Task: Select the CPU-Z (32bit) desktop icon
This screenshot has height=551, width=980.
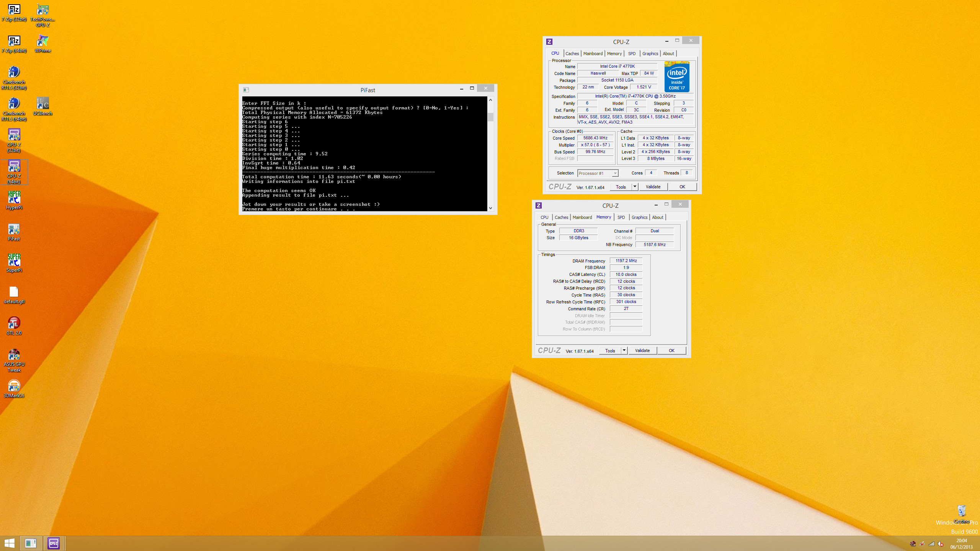Action: [x=14, y=140]
